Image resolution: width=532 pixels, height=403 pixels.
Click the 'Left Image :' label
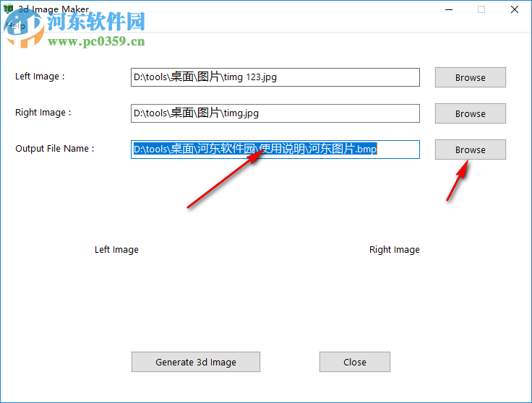pos(40,77)
